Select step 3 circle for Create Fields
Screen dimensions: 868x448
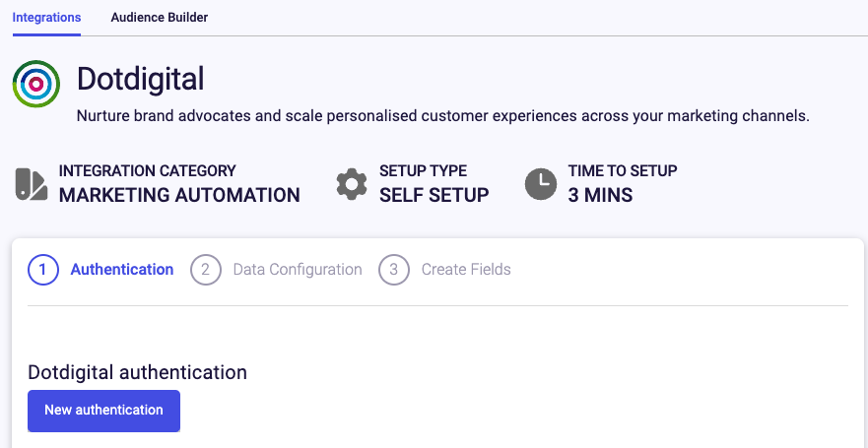[x=394, y=270]
